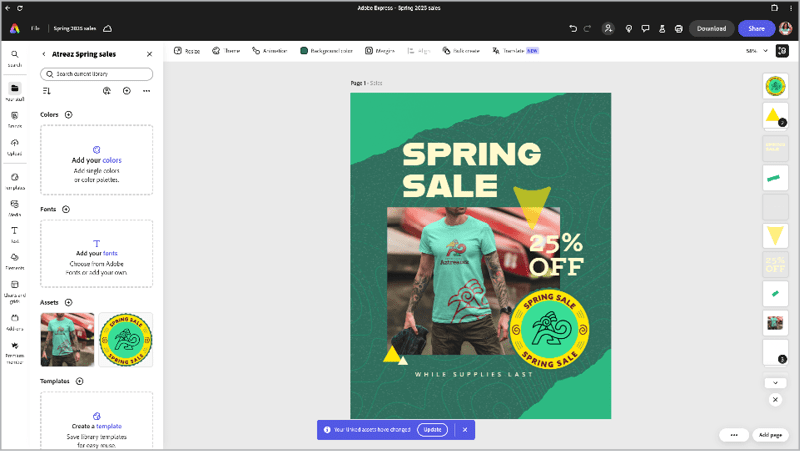The width and height of the screenshot is (800, 451).
Task: Click the cloud sync status icon
Action: (108, 29)
